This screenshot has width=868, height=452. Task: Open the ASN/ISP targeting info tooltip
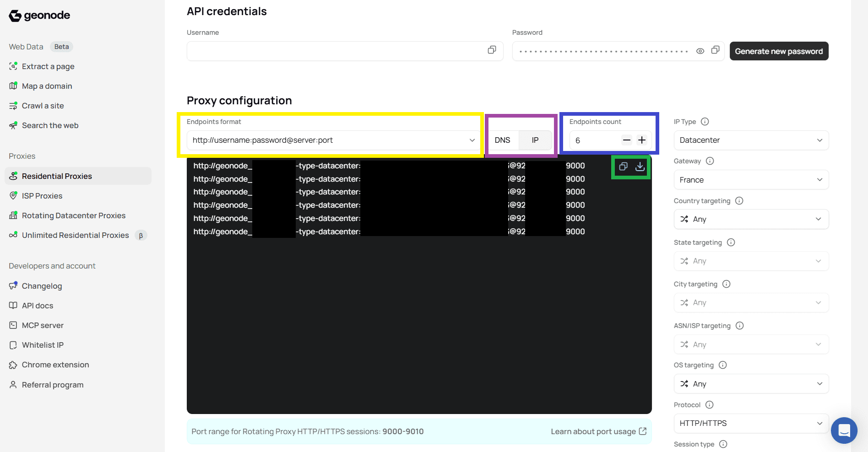coord(740,326)
